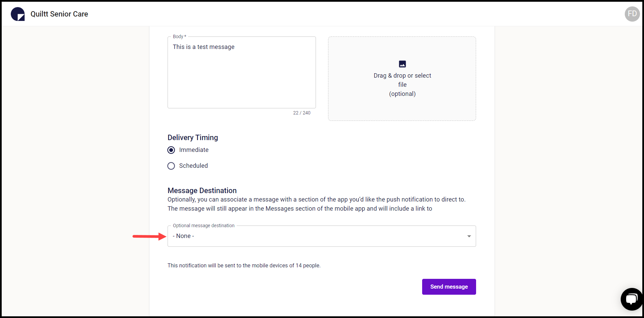Click inside the Body text area
This screenshot has width=644, height=318.
click(x=242, y=72)
